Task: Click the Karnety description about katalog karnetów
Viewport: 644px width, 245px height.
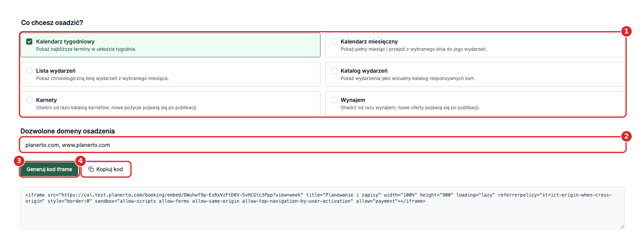Action: click(117, 108)
